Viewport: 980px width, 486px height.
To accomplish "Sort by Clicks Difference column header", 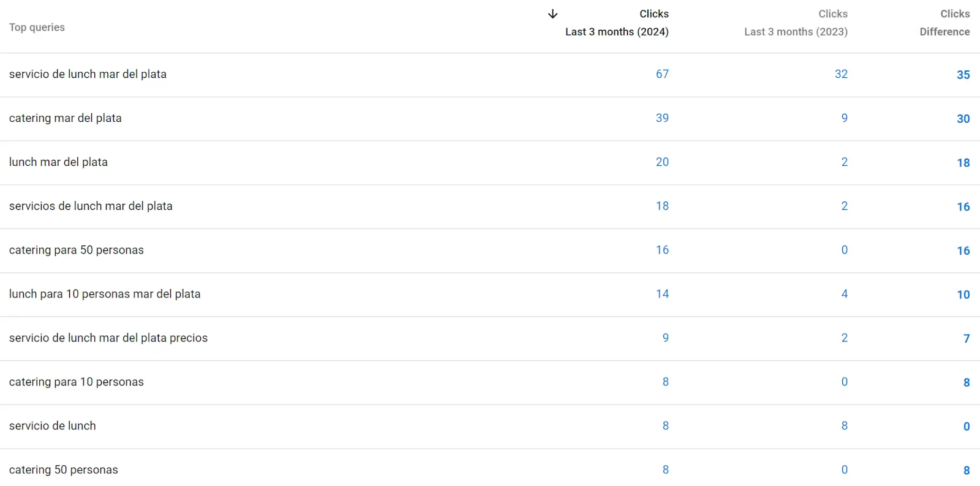I will pos(944,23).
